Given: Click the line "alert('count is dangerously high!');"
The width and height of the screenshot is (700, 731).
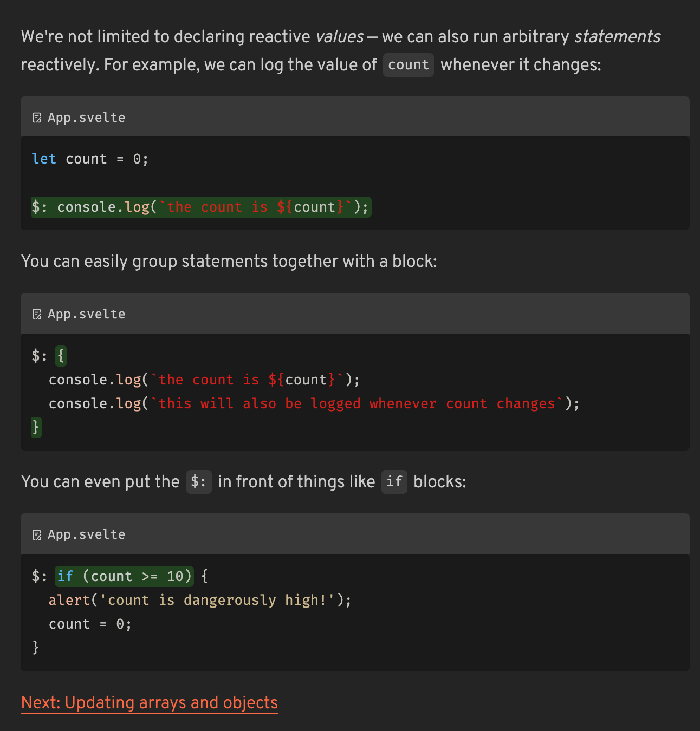Looking at the screenshot, I should click(200, 600).
